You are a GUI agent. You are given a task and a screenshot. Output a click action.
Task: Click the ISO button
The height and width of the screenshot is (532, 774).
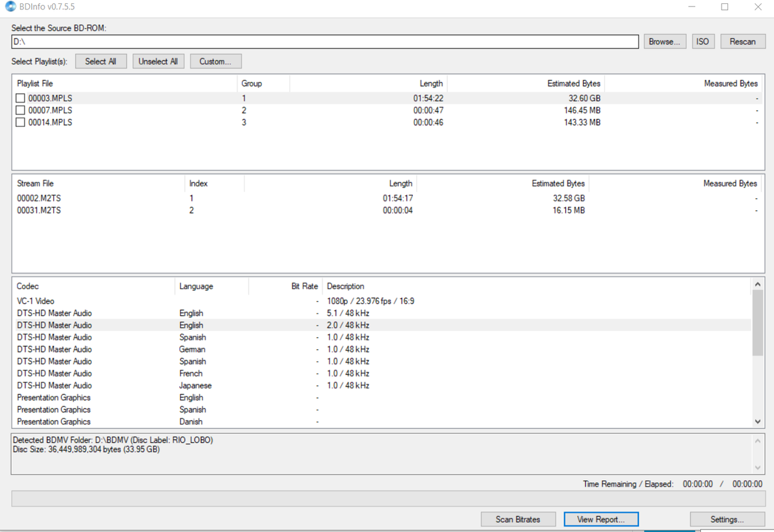point(702,41)
